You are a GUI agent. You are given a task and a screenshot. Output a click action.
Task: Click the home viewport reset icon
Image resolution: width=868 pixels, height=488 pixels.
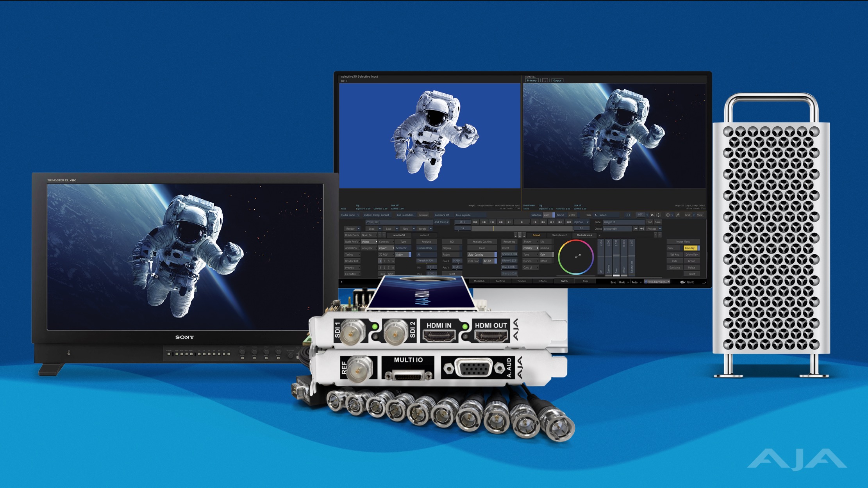click(x=652, y=215)
